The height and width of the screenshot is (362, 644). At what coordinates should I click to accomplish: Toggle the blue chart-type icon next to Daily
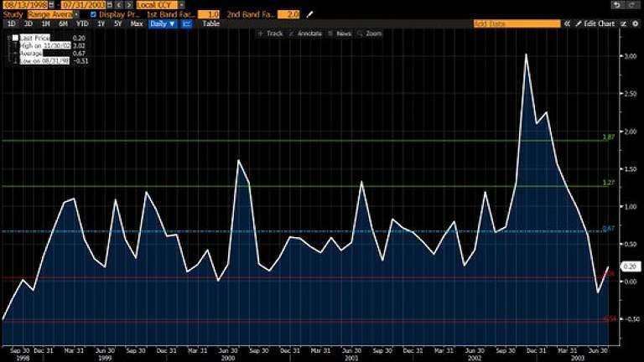[187, 23]
